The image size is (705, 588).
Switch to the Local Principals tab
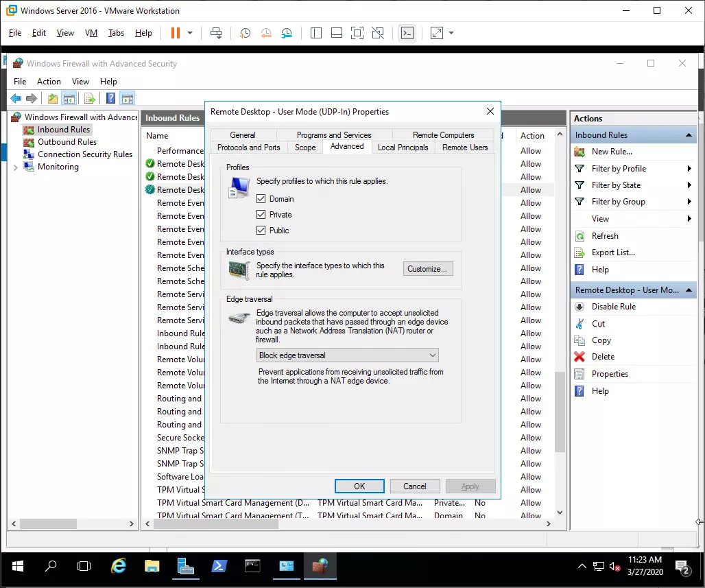pyautogui.click(x=403, y=148)
